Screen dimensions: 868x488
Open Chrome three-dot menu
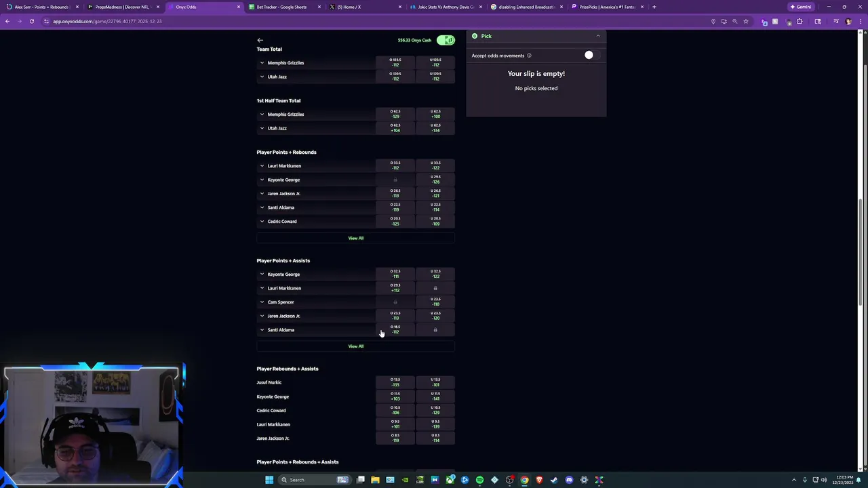coord(861,21)
